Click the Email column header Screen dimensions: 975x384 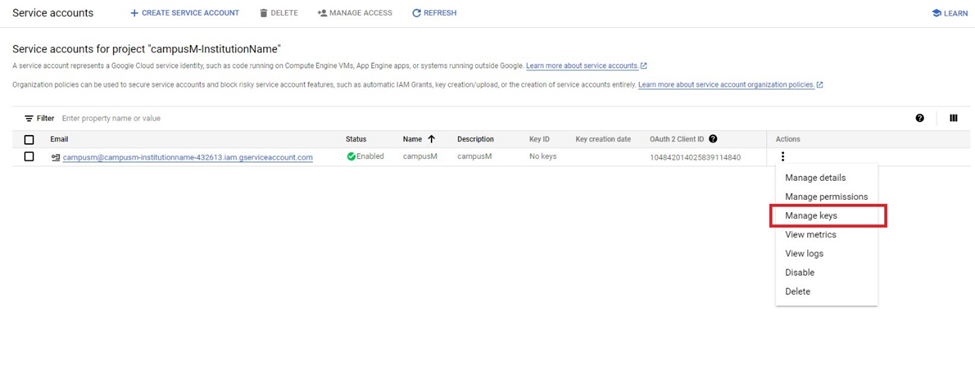click(59, 139)
